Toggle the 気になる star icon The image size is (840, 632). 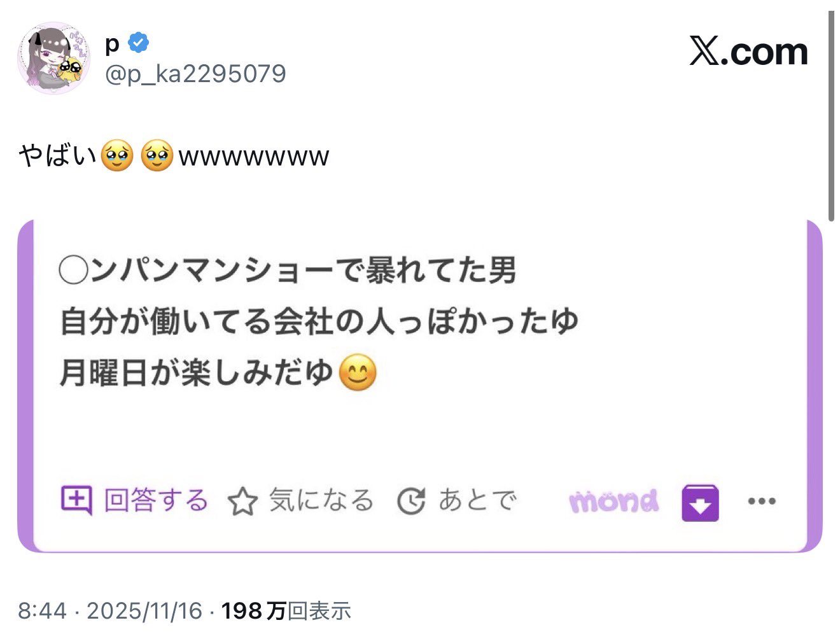(242, 501)
